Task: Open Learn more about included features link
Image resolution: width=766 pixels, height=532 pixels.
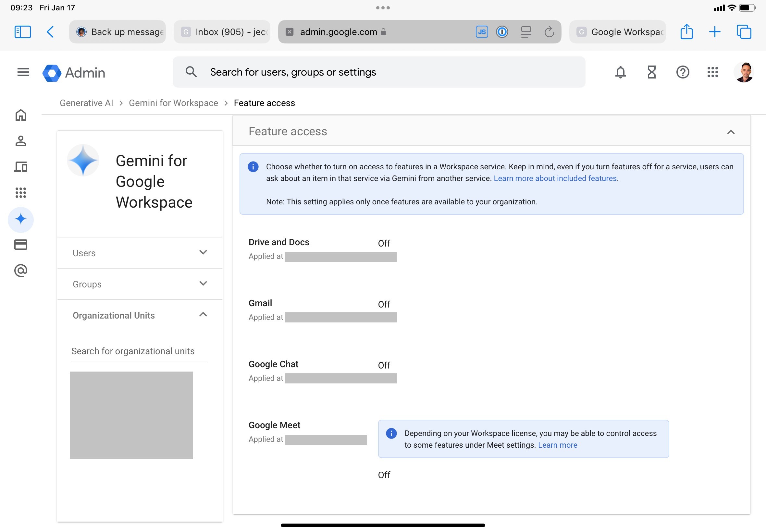Action: 555,178
